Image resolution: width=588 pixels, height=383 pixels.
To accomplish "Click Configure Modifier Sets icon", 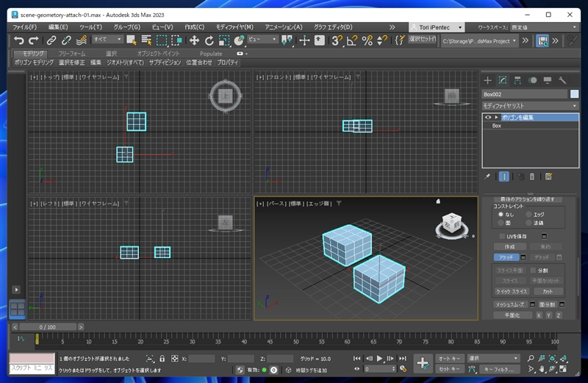I will pos(548,176).
